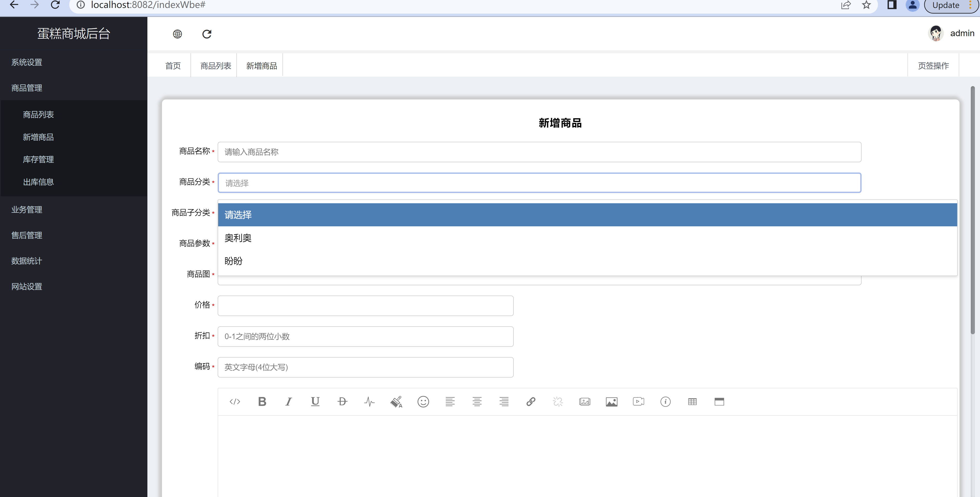Insert a hyperlink in editor
Screen dimensions: 980x497
point(531,402)
